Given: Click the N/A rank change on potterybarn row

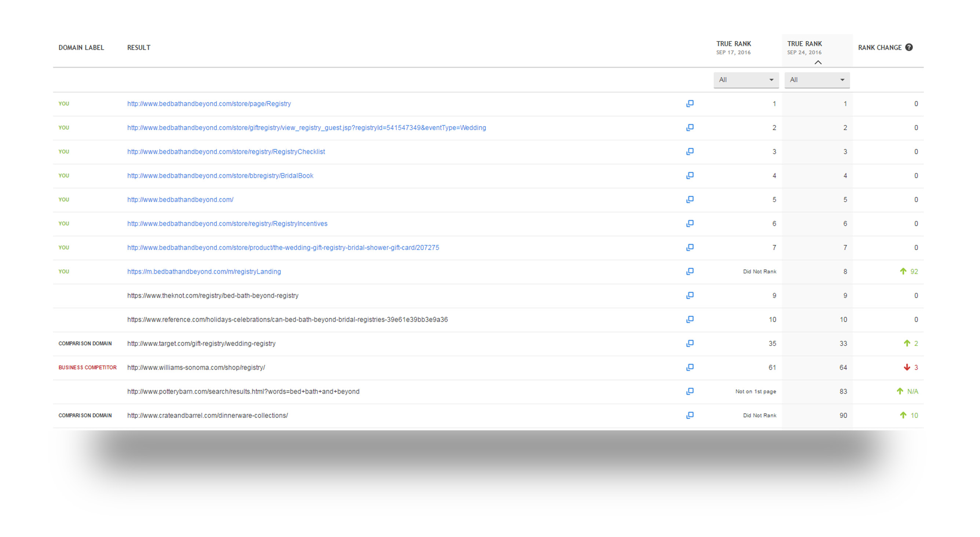Looking at the screenshot, I should pyautogui.click(x=913, y=391).
